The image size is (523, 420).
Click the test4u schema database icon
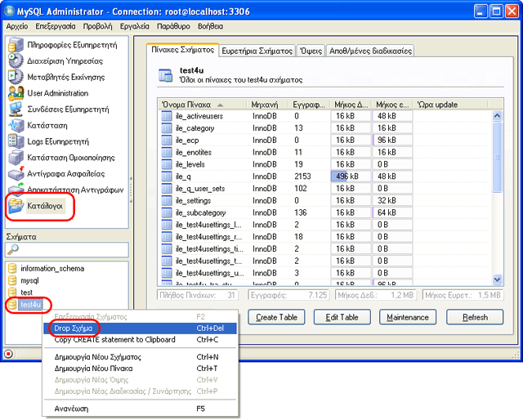tap(12, 304)
